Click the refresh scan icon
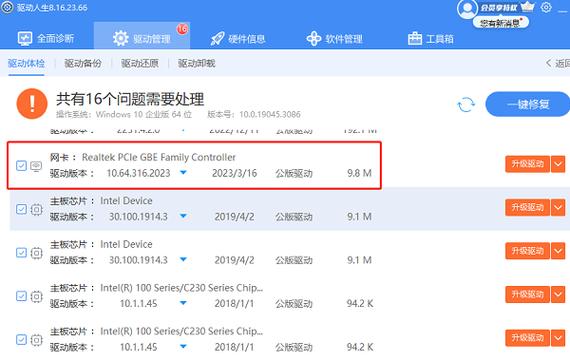Screen dimensions: 570x361 point(466,105)
